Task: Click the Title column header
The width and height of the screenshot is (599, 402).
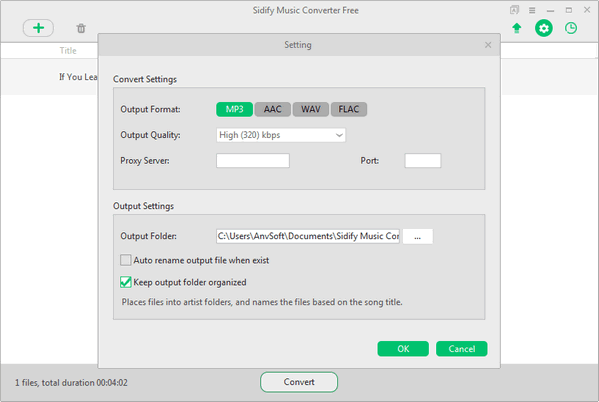Action: point(68,50)
